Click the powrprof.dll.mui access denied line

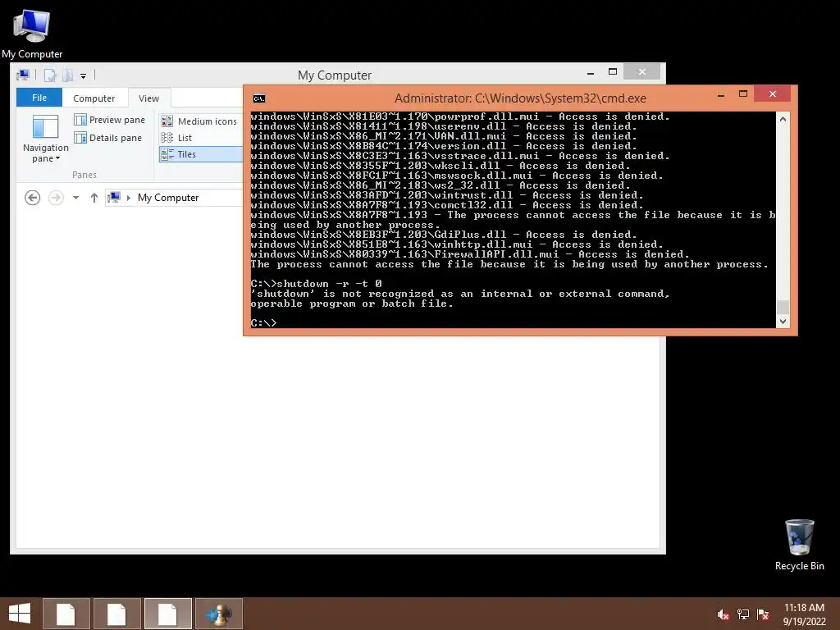(460, 116)
